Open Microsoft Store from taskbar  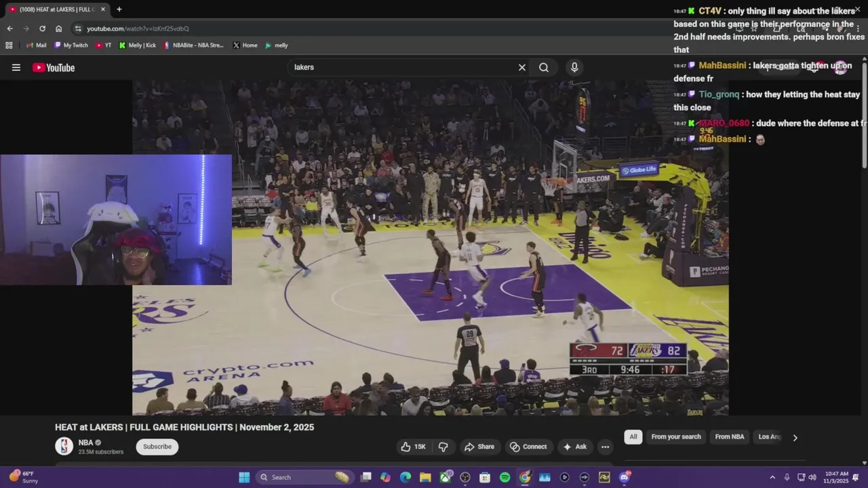coord(485,477)
